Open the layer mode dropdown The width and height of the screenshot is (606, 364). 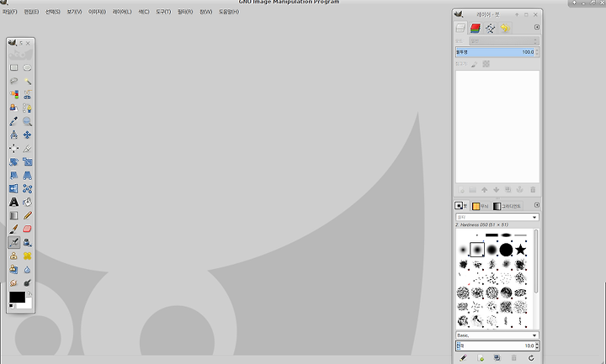click(504, 40)
